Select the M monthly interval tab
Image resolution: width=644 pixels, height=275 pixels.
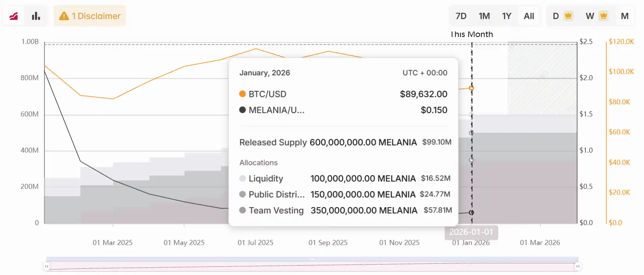tap(625, 16)
